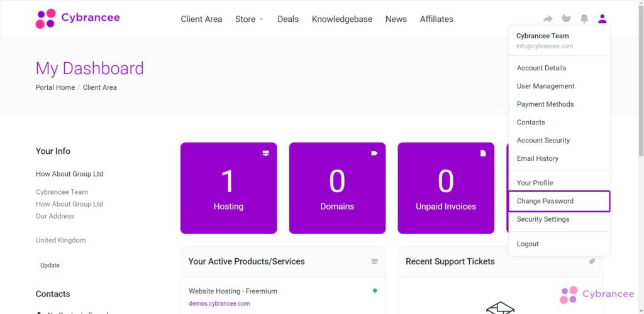Open the Hosting tile
This screenshot has height=314, width=644.
(228, 188)
